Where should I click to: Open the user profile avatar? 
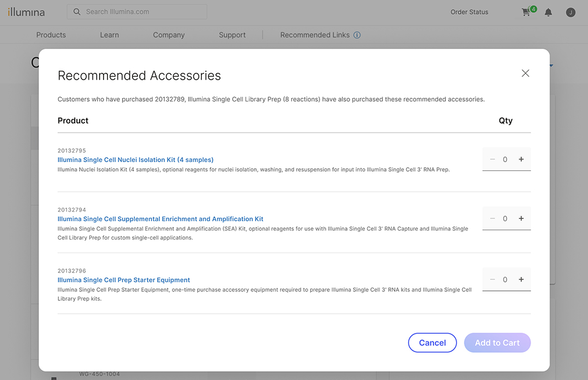tap(570, 12)
